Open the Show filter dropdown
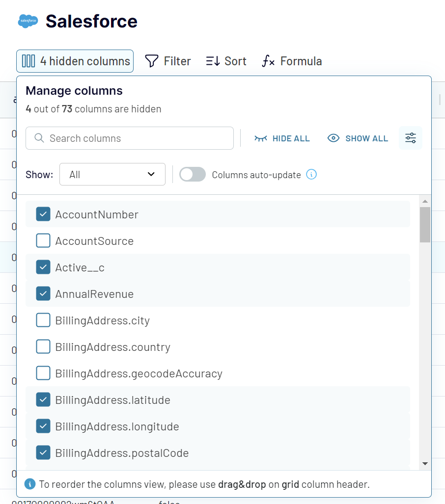Screen dimensions: 445x504 tap(112, 174)
